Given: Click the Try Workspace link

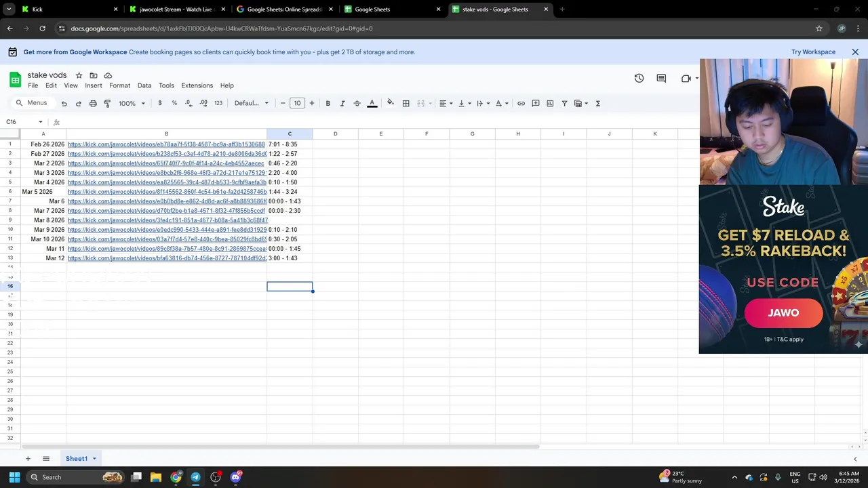Looking at the screenshot, I should pos(813,52).
